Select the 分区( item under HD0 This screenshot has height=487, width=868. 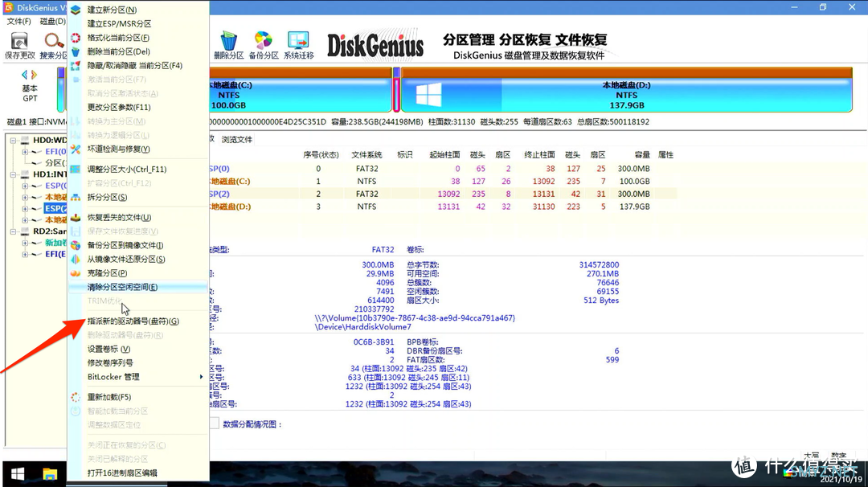coord(55,162)
